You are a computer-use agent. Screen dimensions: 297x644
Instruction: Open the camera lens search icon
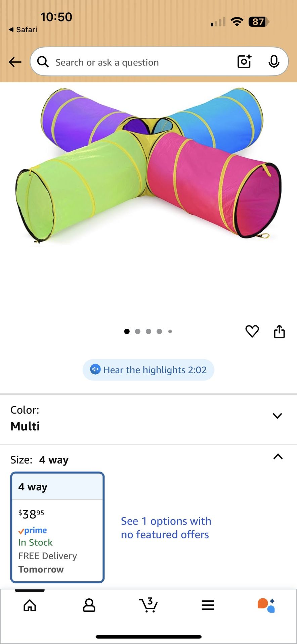[244, 61]
